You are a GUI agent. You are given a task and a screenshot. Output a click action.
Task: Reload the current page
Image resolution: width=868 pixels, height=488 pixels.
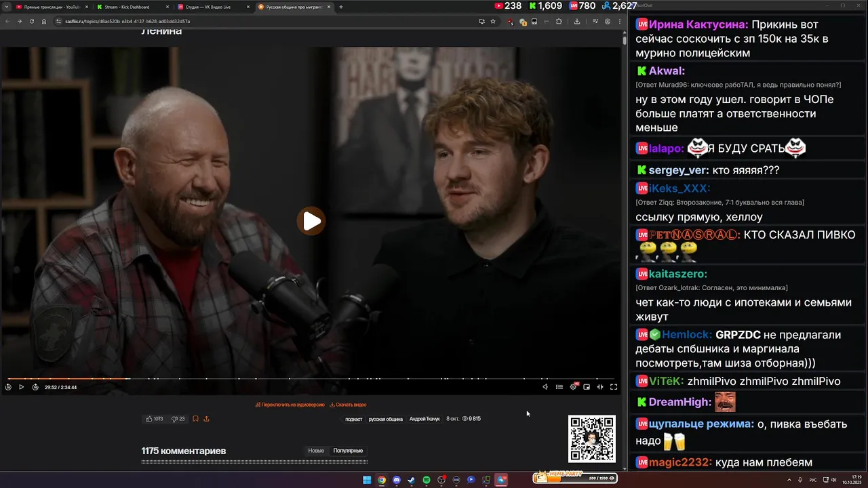31,21
